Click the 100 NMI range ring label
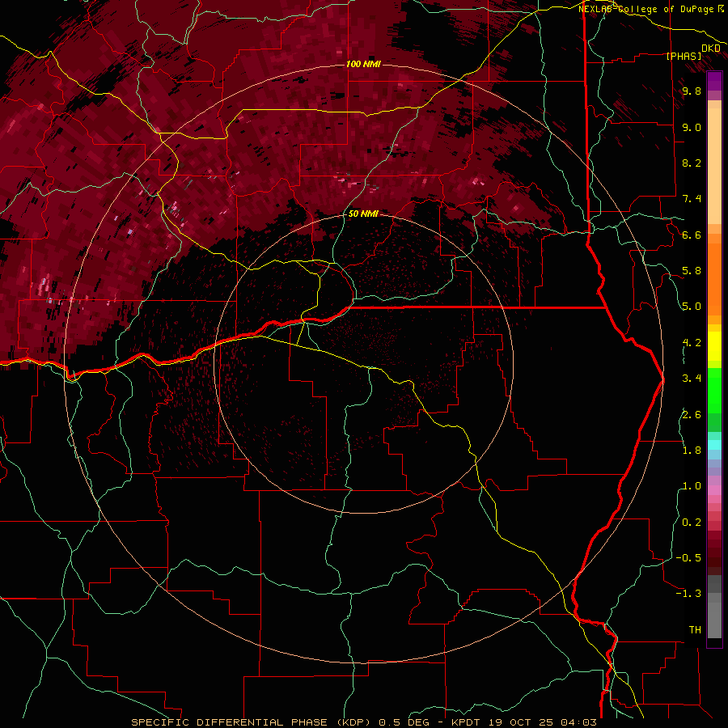This screenshot has width=728, height=728. click(x=363, y=64)
